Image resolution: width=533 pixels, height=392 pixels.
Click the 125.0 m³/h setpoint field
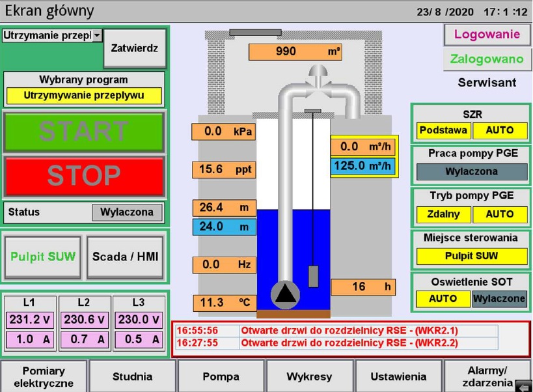(x=363, y=166)
